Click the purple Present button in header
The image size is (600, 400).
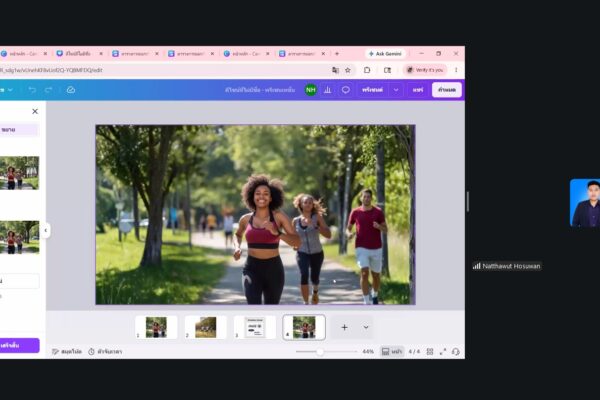[372, 90]
